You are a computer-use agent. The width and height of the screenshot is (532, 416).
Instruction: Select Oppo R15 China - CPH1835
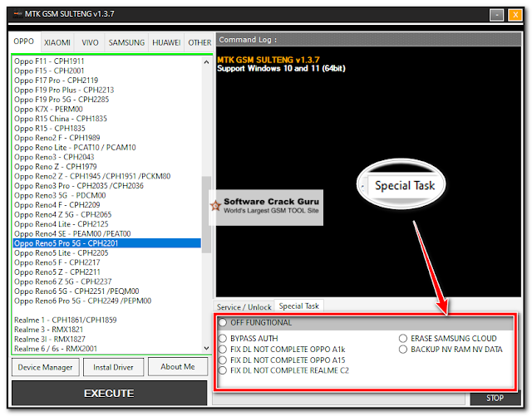(x=107, y=119)
